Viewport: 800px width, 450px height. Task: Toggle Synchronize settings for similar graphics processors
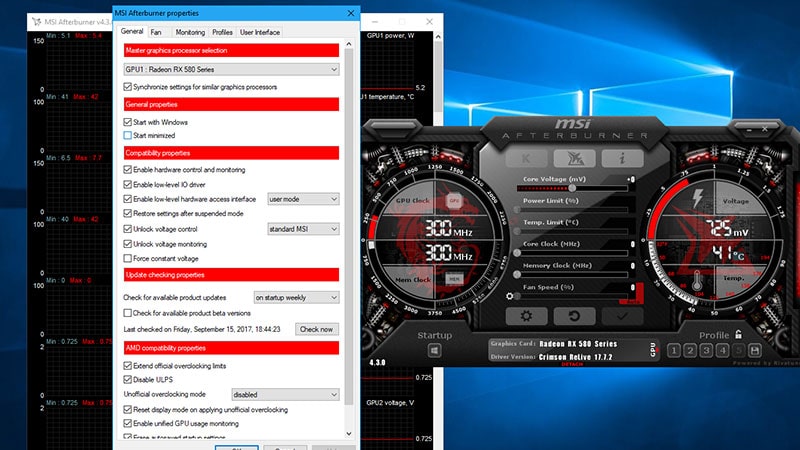[x=128, y=87]
